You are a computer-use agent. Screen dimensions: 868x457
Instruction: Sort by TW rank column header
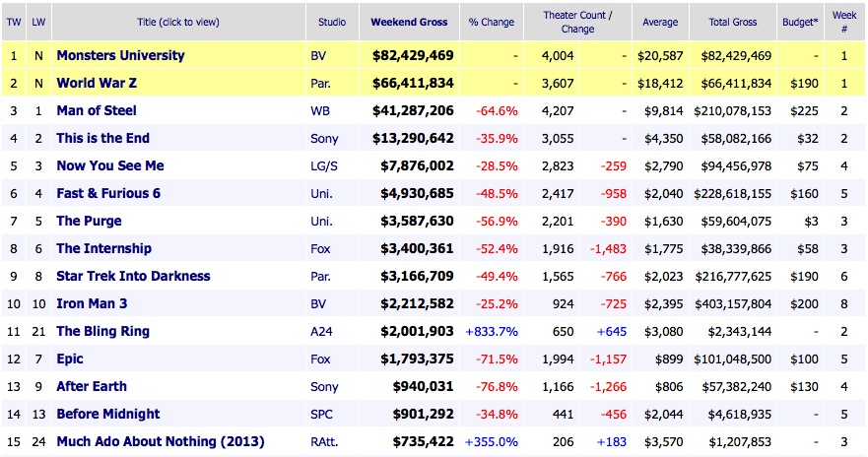coord(14,22)
